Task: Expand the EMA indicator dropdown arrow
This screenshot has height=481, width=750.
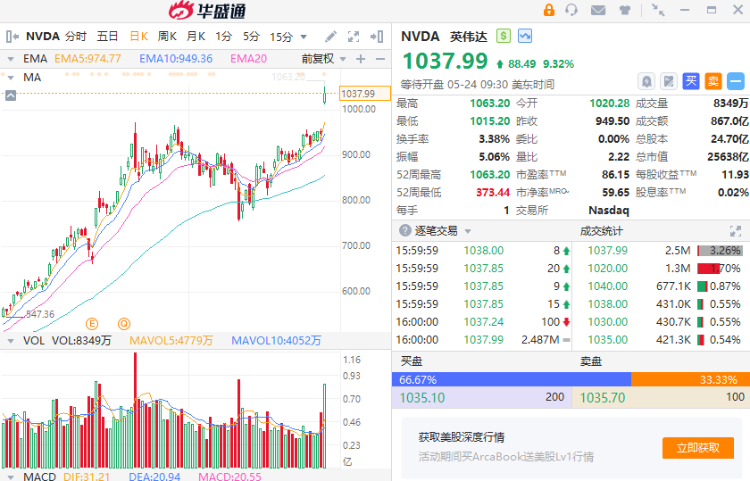Action: [x=11, y=59]
